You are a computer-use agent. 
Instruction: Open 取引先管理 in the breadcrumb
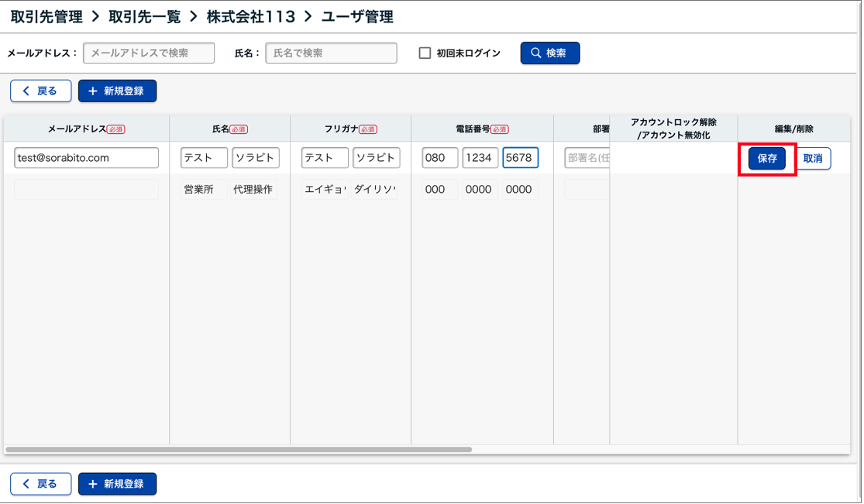46,17
